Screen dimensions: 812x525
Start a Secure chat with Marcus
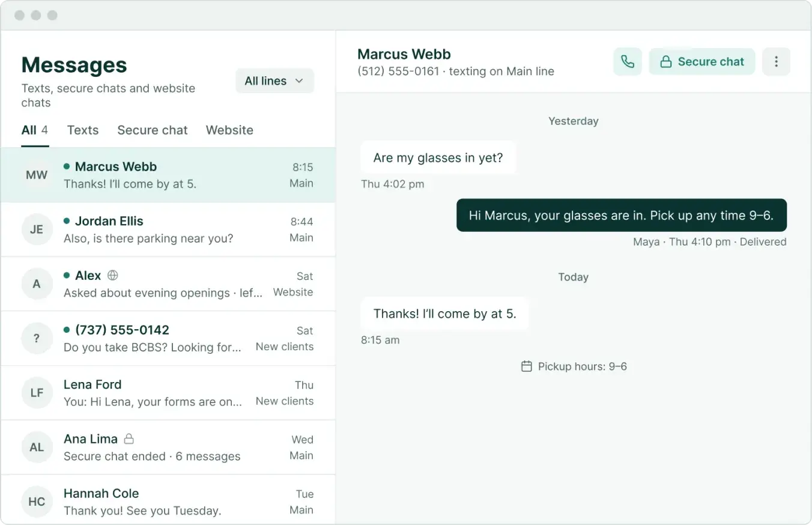701,62
